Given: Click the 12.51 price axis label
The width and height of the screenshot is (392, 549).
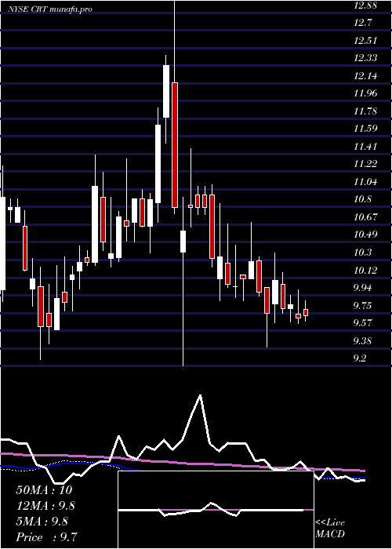Looking at the screenshot, I should pyautogui.click(x=365, y=41).
